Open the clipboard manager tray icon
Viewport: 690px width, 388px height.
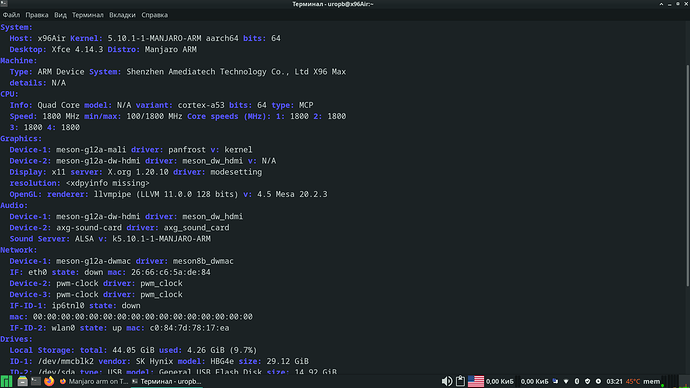pyautogui.click(x=460, y=381)
